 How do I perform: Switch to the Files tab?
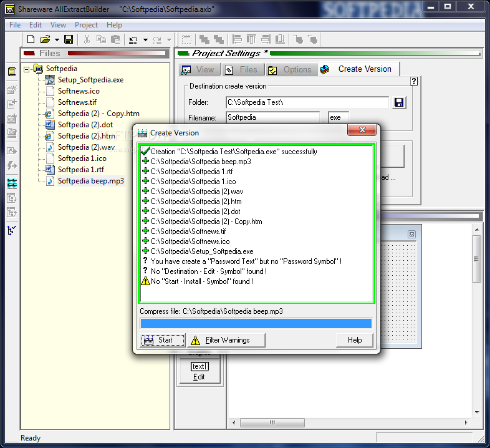[x=243, y=69]
